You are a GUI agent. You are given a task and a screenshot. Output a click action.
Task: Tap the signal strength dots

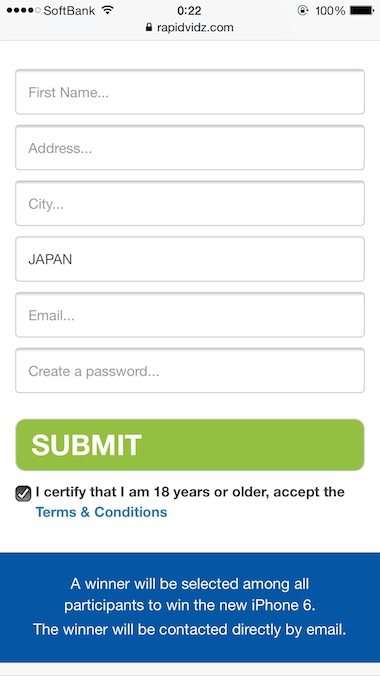coord(24,10)
